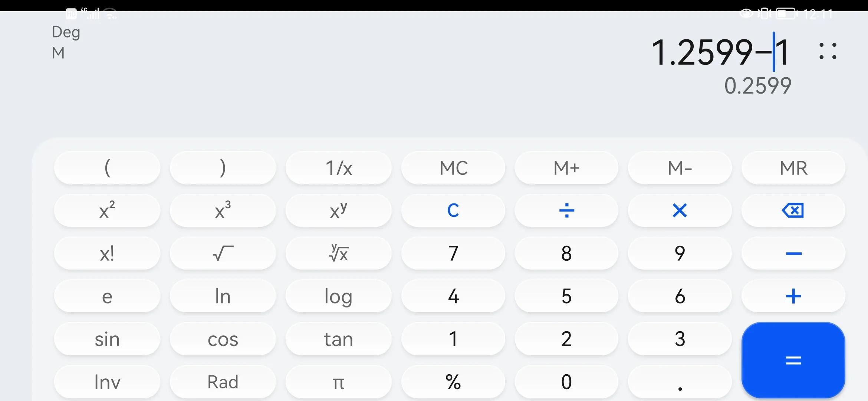Viewport: 868px width, 401px height.
Task: Switch angle mode with Rad key
Action: [x=223, y=382]
